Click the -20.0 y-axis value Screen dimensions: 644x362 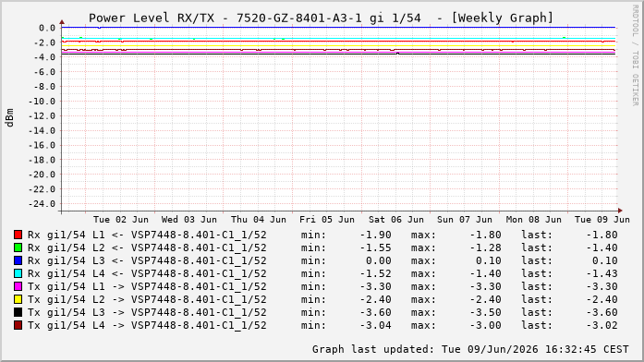click(x=42, y=175)
